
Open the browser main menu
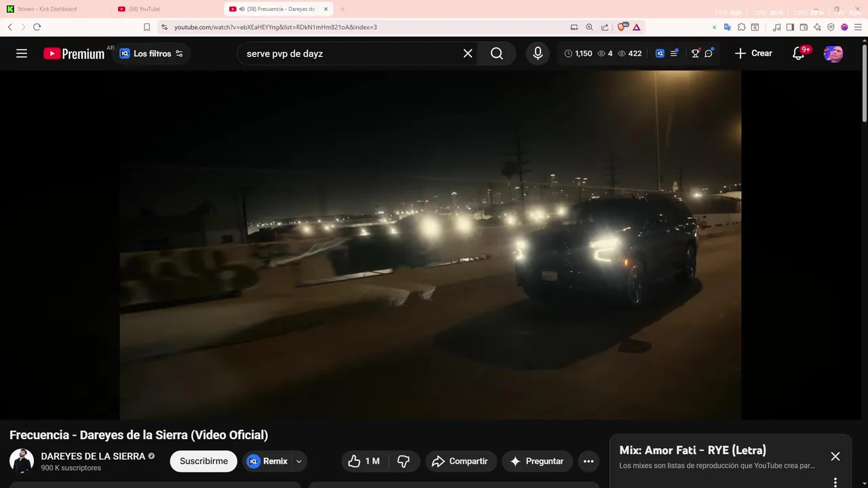[x=858, y=27]
